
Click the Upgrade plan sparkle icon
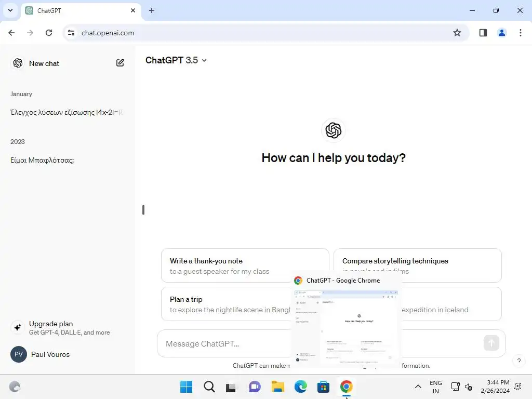click(x=17, y=327)
